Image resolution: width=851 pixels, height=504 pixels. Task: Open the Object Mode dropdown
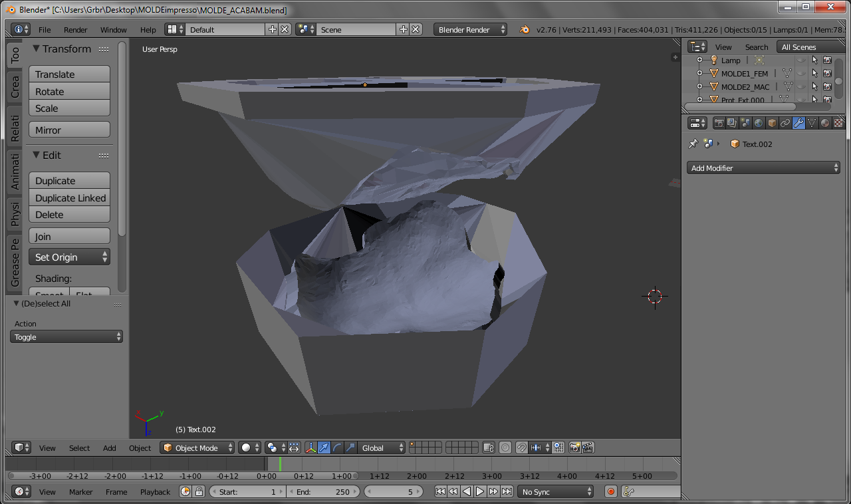coord(197,448)
